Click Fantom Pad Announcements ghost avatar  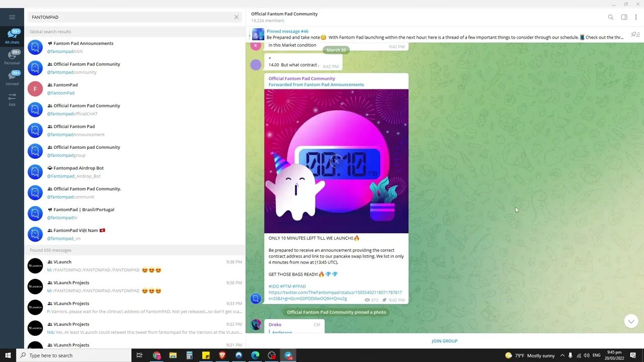click(x=35, y=47)
